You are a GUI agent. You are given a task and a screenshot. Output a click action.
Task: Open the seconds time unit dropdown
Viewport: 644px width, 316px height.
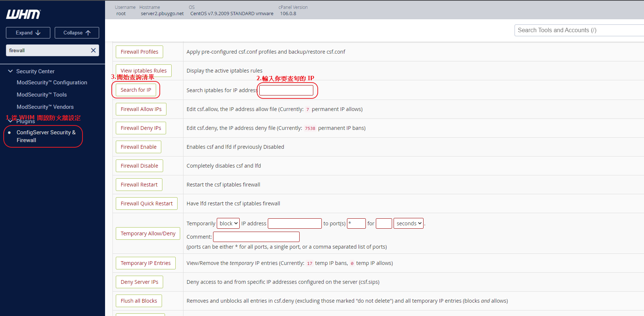408,223
